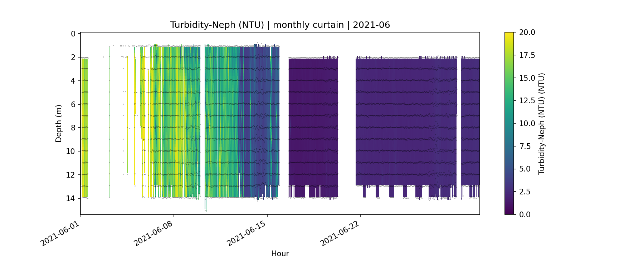Image resolution: width=644 pixels, height=268 pixels.
Task: Click the 20.0 tick on the colorbar
Action: (527, 33)
